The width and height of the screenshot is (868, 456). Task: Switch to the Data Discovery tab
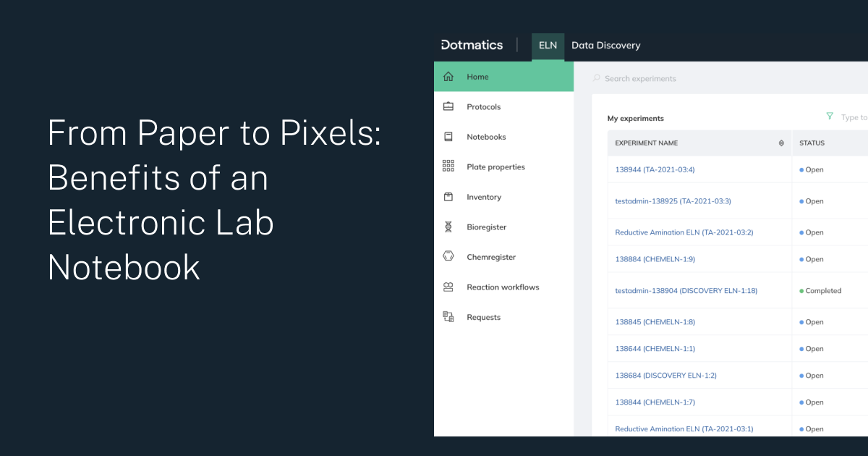605,46
